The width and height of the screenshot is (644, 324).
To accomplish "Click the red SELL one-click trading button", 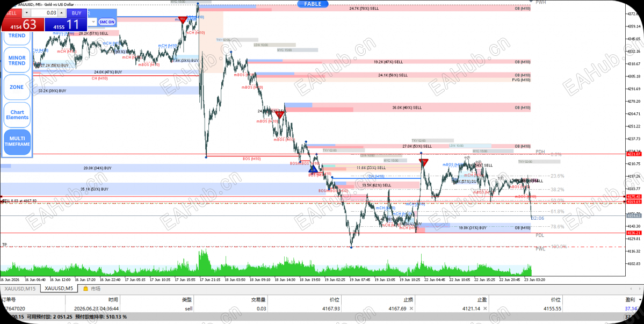I will 11,13.
